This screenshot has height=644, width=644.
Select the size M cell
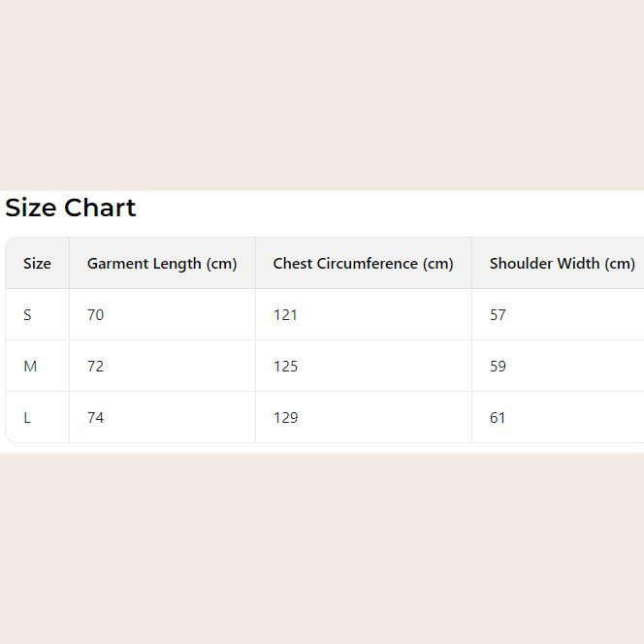[30, 367]
